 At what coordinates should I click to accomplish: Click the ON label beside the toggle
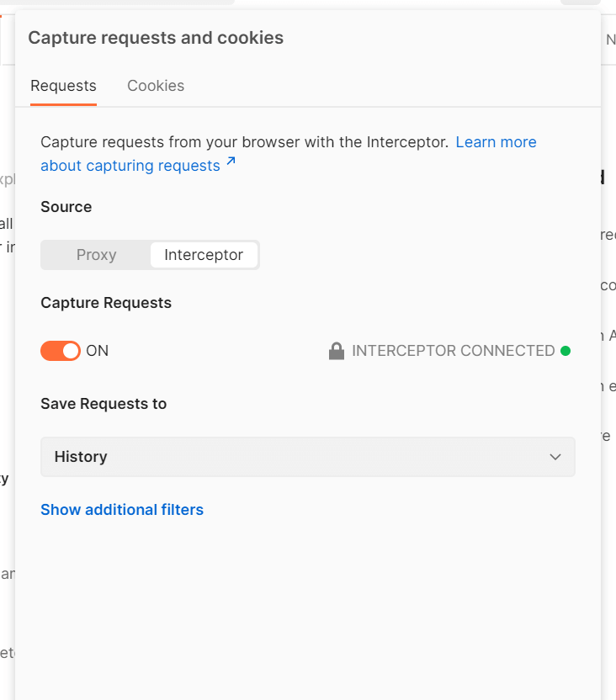click(98, 351)
